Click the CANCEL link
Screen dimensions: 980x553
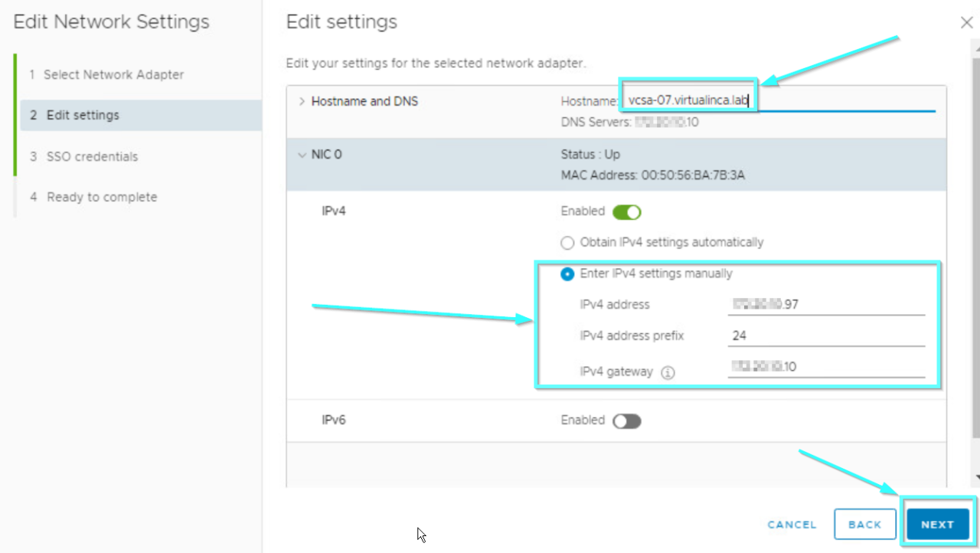coord(791,524)
